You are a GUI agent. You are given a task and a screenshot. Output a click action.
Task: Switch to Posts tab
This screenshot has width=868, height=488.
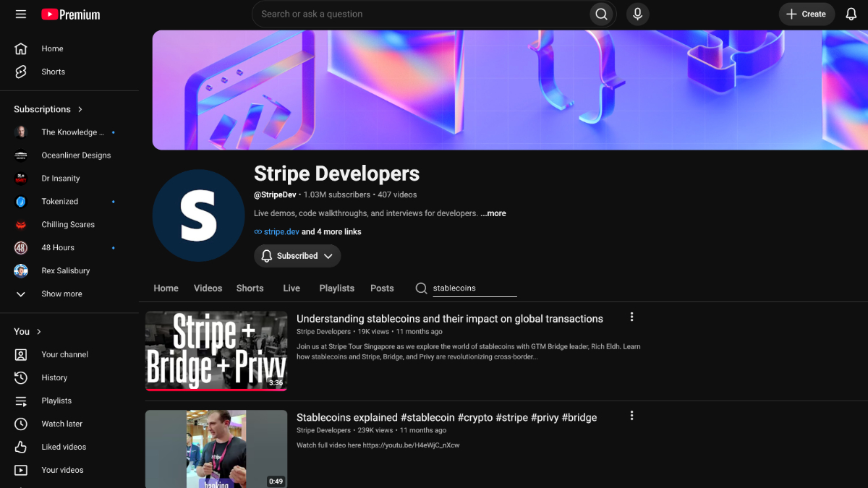[x=382, y=288]
